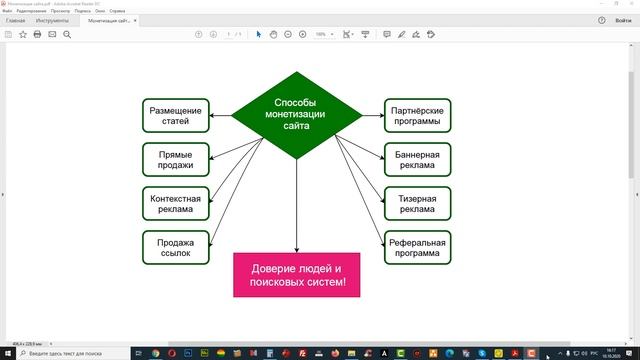The width and height of the screenshot is (640, 360).
Task: Click the Продажа ссылок box
Action: click(176, 248)
